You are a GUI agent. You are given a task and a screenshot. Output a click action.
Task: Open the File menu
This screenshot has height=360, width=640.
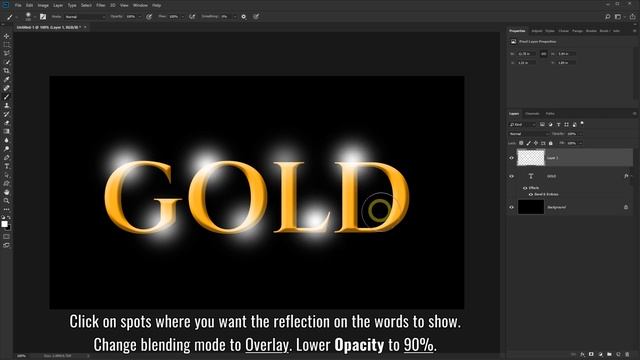tap(18, 5)
